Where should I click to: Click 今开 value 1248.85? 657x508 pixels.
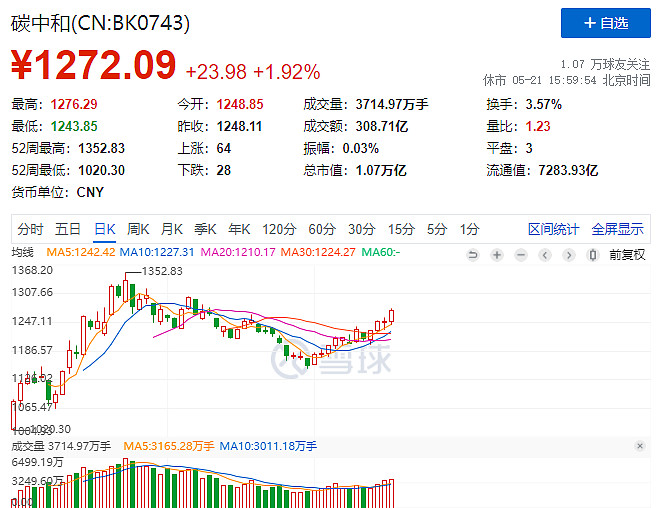[x=240, y=104]
